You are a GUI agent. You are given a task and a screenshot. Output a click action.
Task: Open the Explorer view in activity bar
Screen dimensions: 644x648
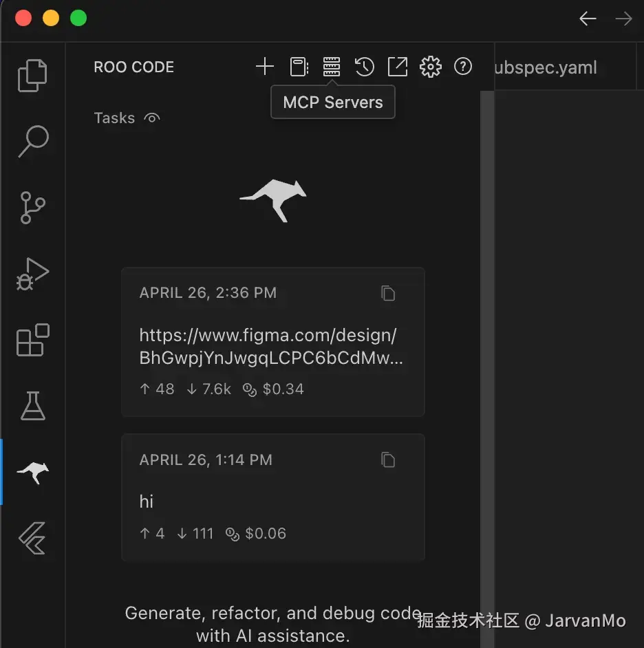(32, 75)
